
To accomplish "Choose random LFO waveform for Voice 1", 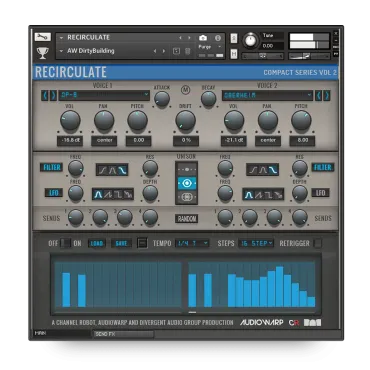I will 128,194.
